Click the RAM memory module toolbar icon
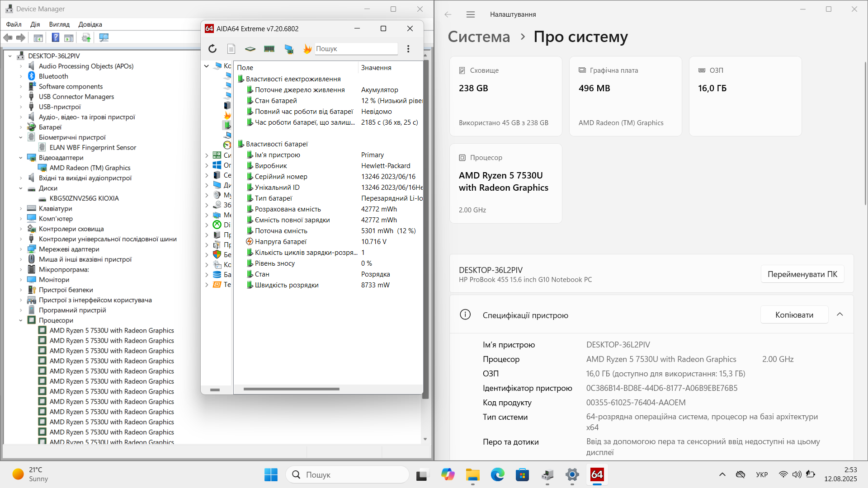This screenshot has width=868, height=488. pos(269,49)
